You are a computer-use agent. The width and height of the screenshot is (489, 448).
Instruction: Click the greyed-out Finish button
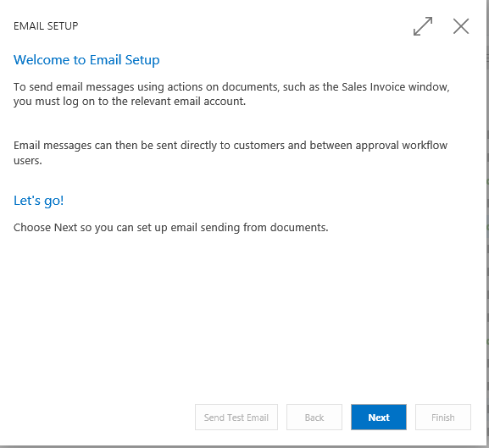443,418
